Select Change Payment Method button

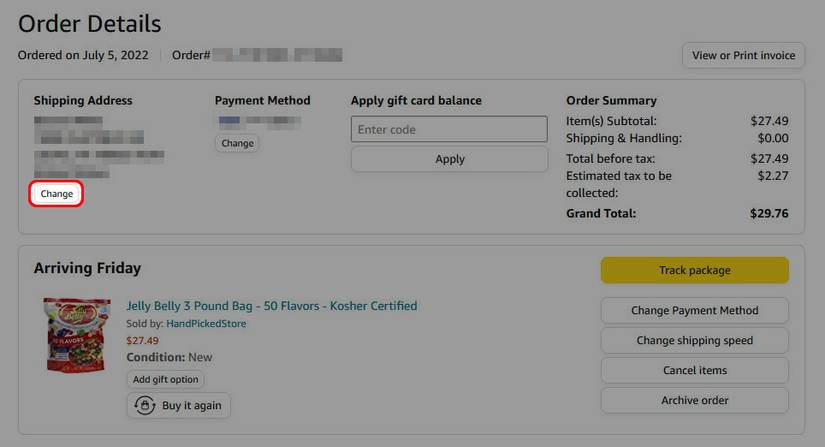tap(694, 310)
